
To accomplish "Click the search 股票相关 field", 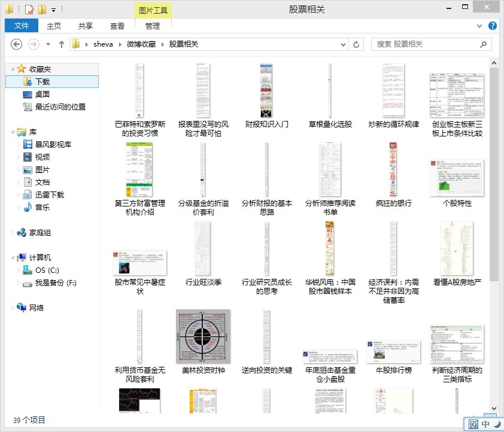I will pos(431,44).
